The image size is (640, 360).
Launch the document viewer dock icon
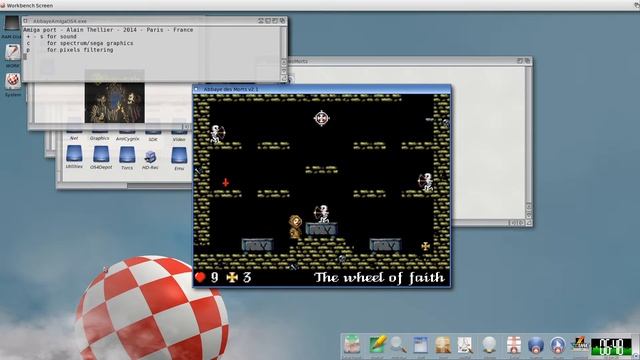tap(465, 345)
